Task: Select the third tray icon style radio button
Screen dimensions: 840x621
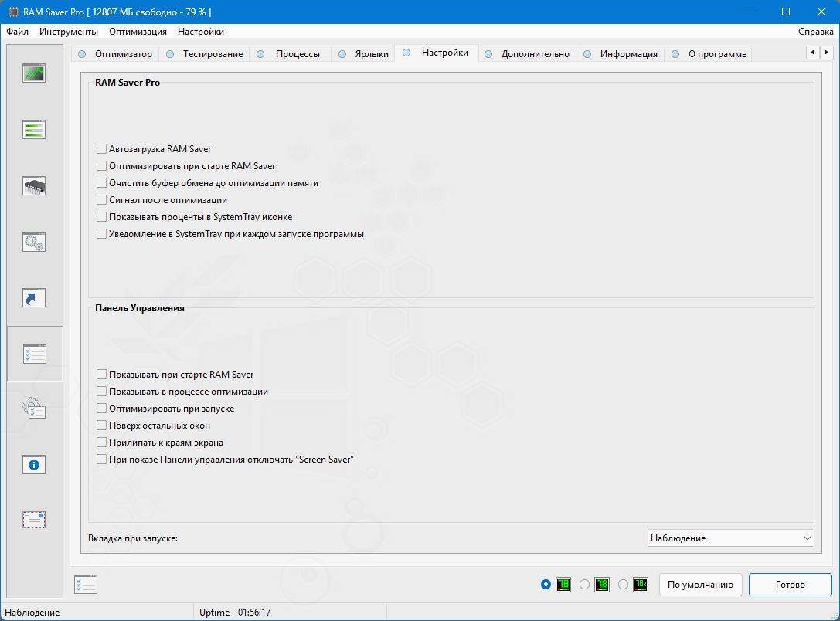Action: coord(623,585)
